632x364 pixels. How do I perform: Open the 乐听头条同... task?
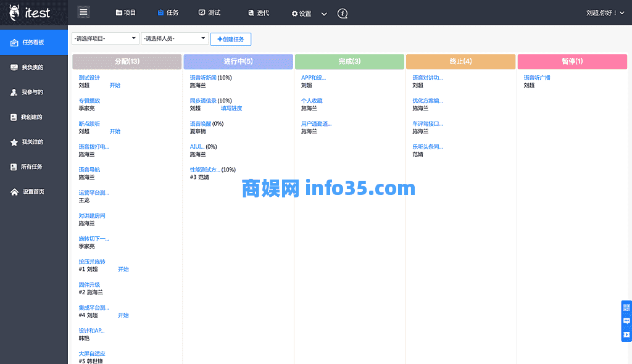pyautogui.click(x=427, y=147)
